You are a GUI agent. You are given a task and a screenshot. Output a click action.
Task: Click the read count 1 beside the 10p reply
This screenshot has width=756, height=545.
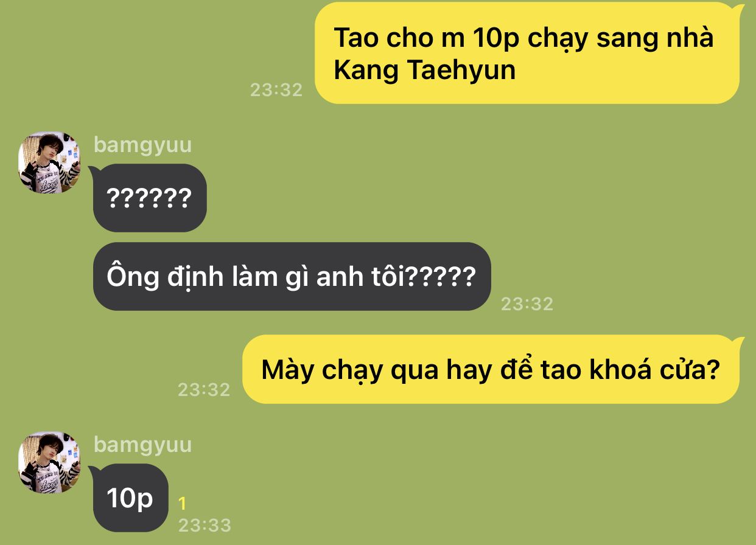point(182,504)
